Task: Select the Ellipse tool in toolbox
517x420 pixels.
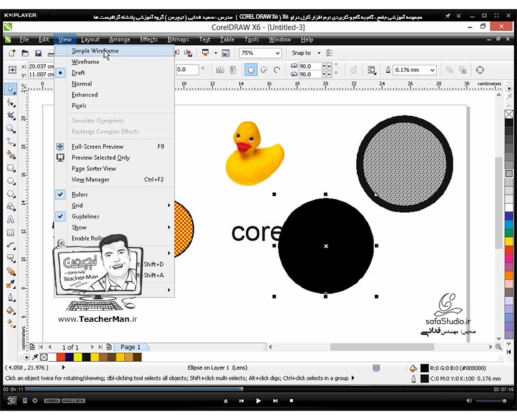Action: 10,181
